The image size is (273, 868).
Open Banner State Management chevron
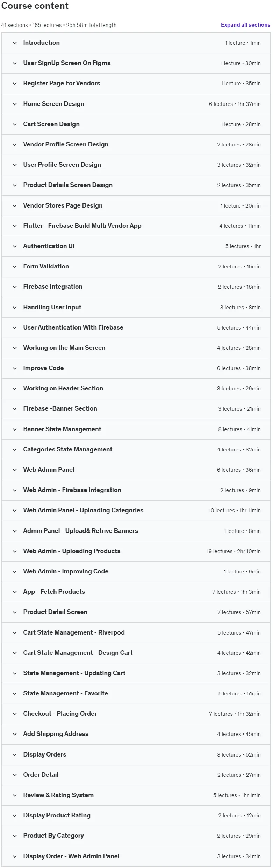click(x=15, y=429)
